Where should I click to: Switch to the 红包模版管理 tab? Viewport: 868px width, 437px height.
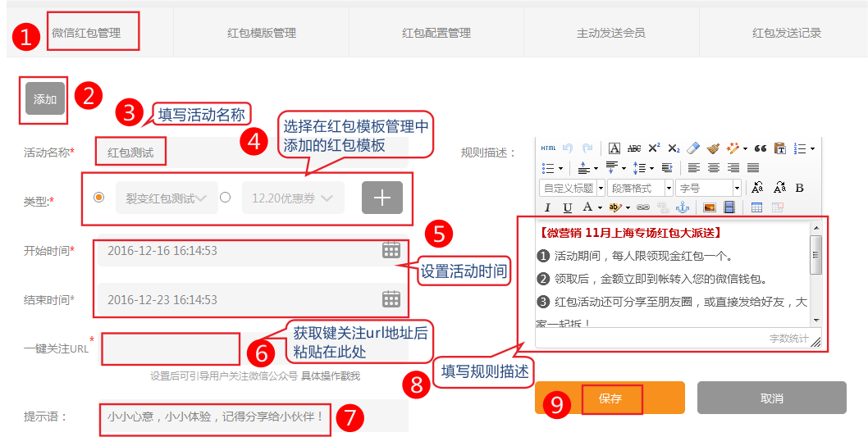[262, 33]
